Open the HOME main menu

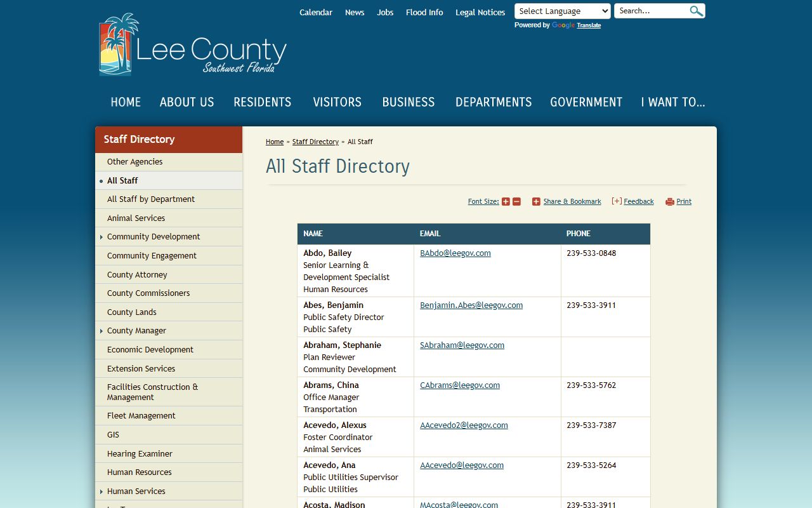tap(126, 102)
